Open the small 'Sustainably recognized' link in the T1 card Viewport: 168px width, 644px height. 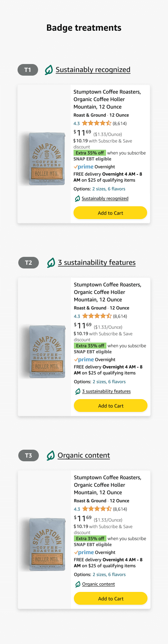click(105, 198)
